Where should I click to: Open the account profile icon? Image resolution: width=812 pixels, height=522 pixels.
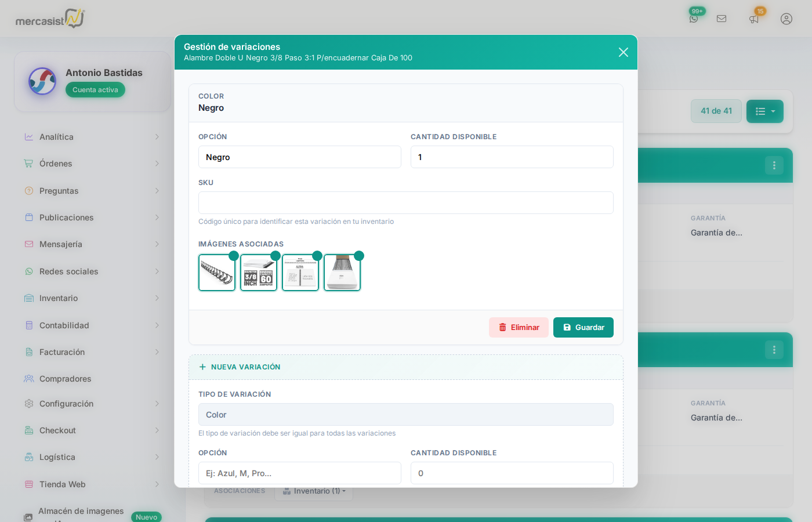786,18
